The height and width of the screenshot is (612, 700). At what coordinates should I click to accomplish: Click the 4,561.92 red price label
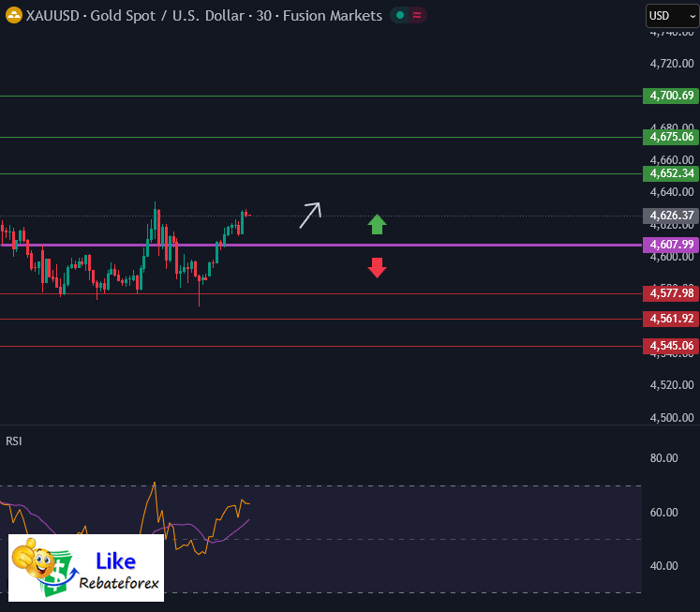[x=671, y=319]
